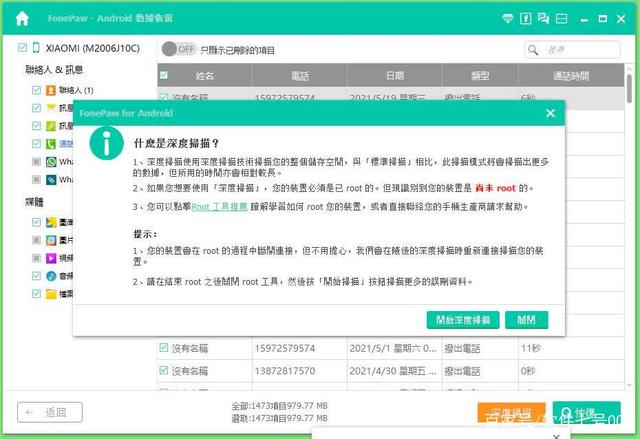This screenshot has width=640, height=439.
Task: Toggle the first WhatsApp checkbox
Action: click(36, 162)
